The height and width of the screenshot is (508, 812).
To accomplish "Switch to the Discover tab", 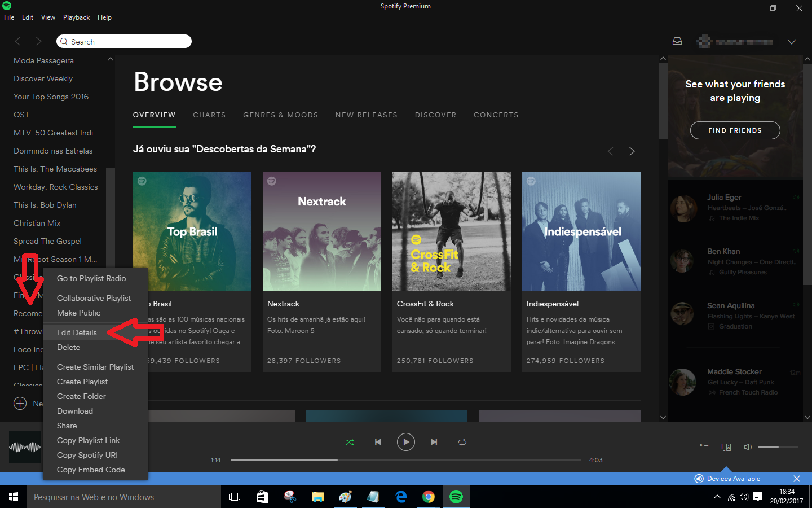I will point(435,115).
